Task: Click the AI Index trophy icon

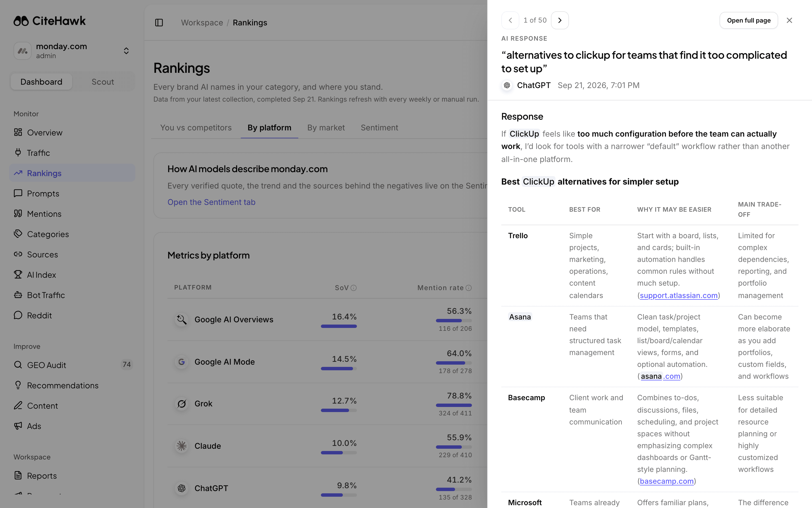Action: [18, 275]
